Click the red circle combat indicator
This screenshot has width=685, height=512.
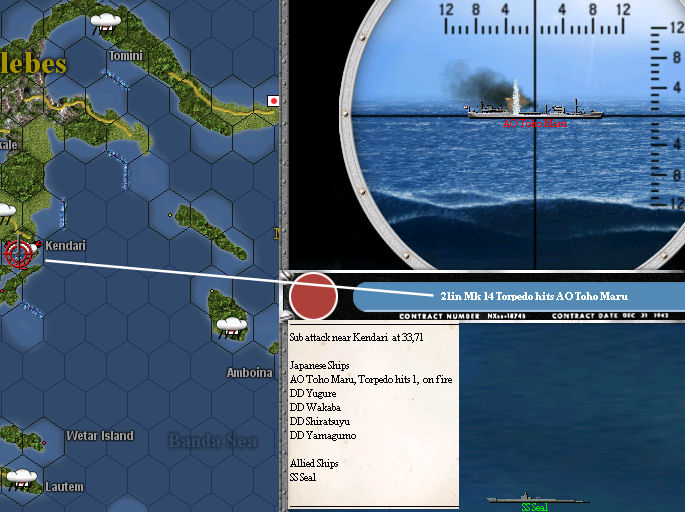click(313, 296)
